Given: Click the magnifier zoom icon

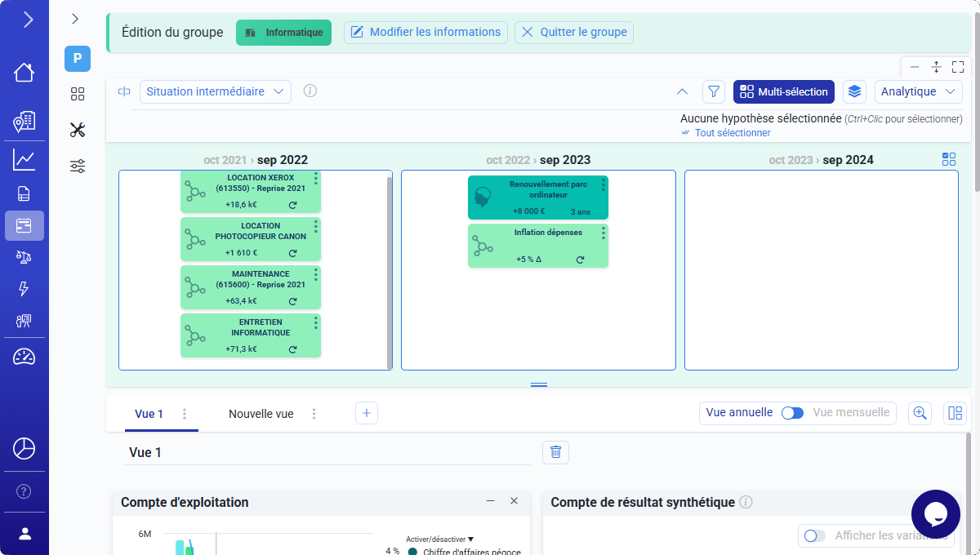Looking at the screenshot, I should click(920, 413).
